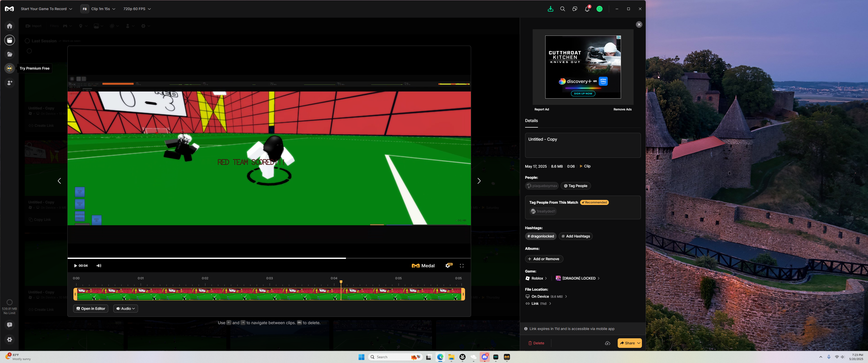Click the storage usage circle indicator
Image resolution: width=868 pixels, height=363 pixels.
[x=10, y=302]
